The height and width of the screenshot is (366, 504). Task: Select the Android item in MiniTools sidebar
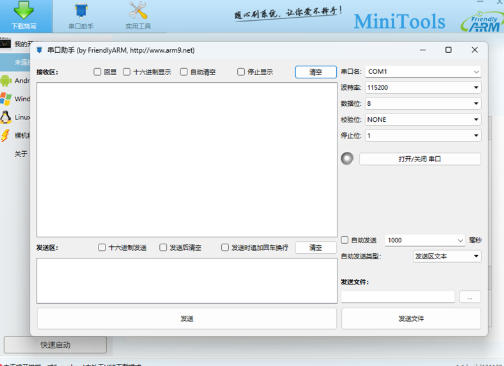click(x=15, y=80)
